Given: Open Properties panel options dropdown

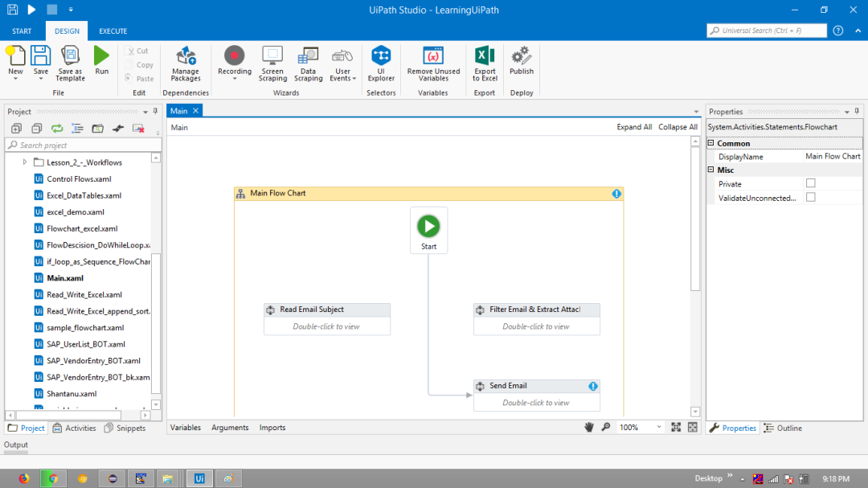Looking at the screenshot, I should click(x=847, y=112).
